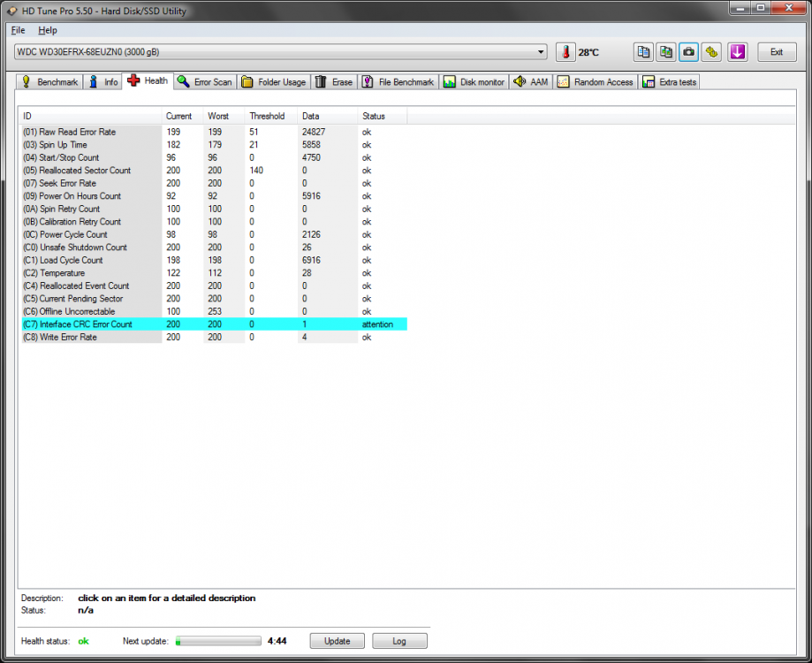
Task: Click the Status column header
Action: (383, 116)
